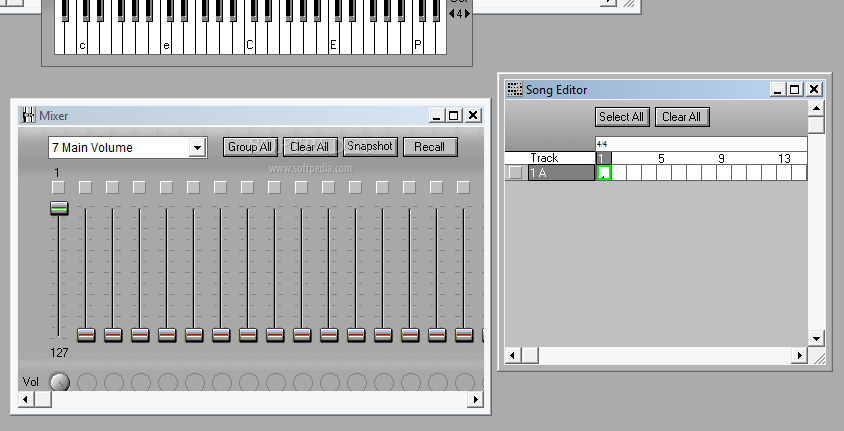Toggle the group checkbox for mixer channel 6

tap(193, 187)
